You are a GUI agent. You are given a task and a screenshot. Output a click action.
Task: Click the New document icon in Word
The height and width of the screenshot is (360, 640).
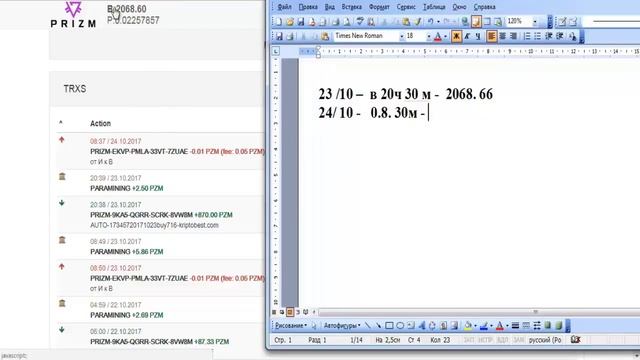[279, 22]
